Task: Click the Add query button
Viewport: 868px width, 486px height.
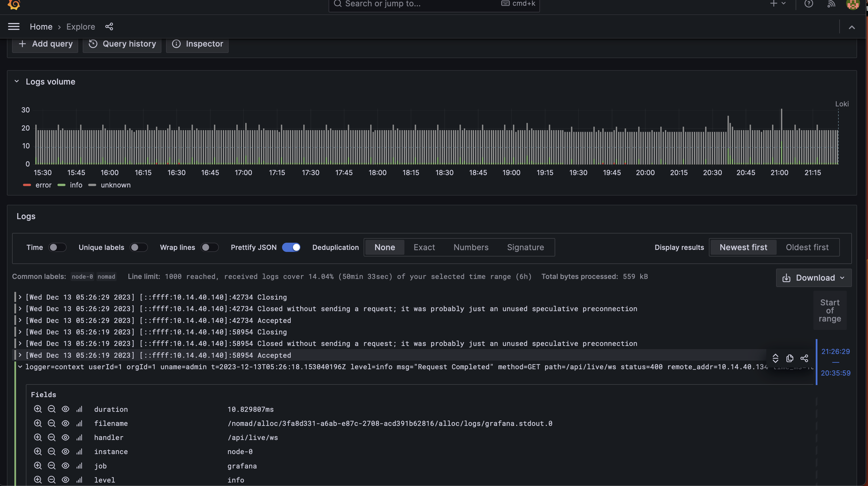Action: coord(45,44)
